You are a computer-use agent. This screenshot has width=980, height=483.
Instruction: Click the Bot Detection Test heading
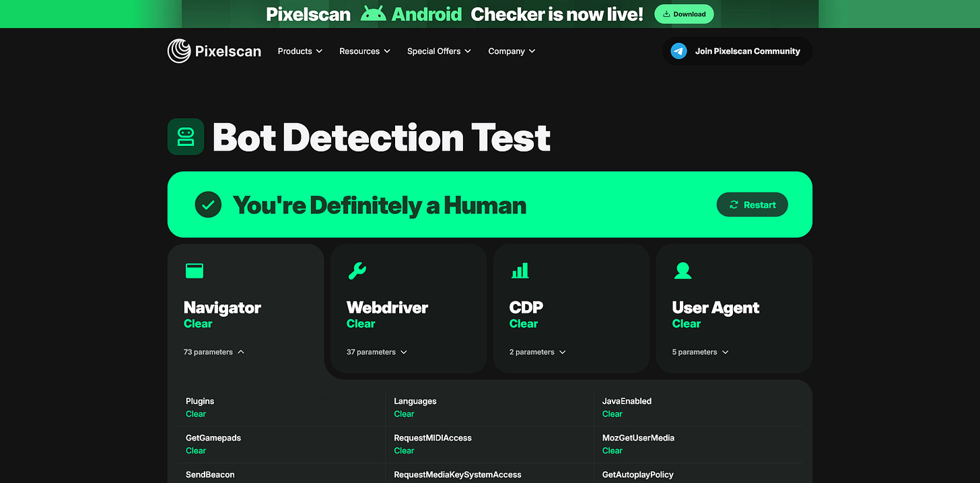(382, 137)
